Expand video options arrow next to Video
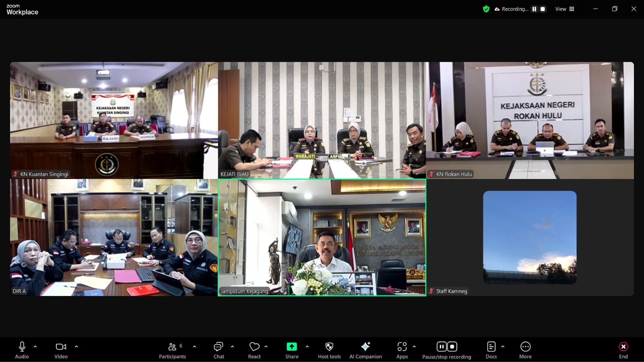The width and height of the screenshot is (644, 362). tap(76, 346)
